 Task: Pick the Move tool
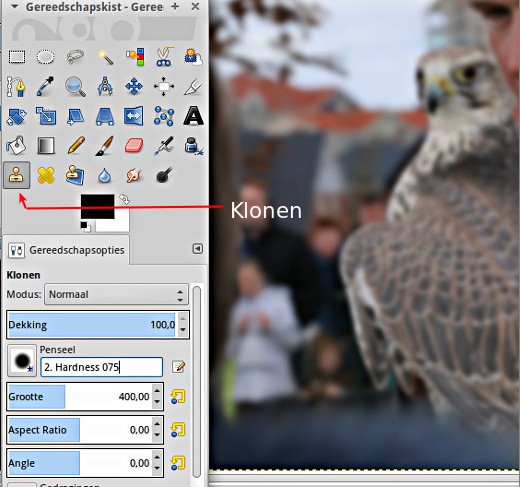click(x=134, y=87)
